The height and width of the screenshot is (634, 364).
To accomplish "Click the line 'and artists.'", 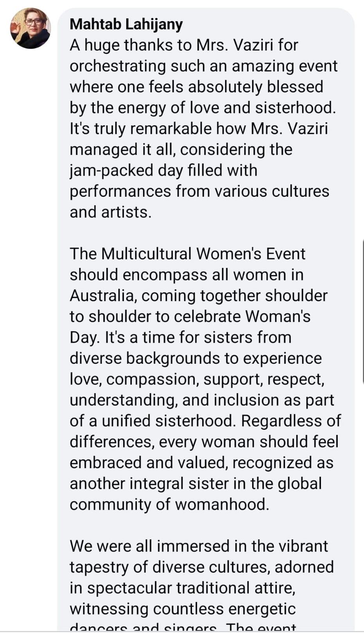I will pos(110,212).
